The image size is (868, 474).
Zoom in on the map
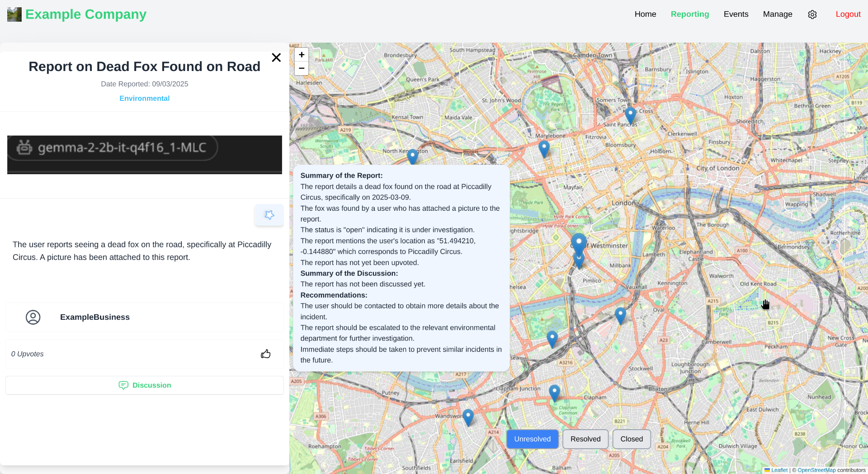[302, 55]
